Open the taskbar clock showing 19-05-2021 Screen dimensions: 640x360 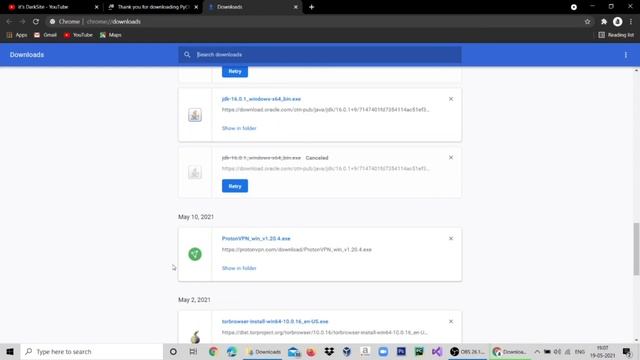(602, 351)
